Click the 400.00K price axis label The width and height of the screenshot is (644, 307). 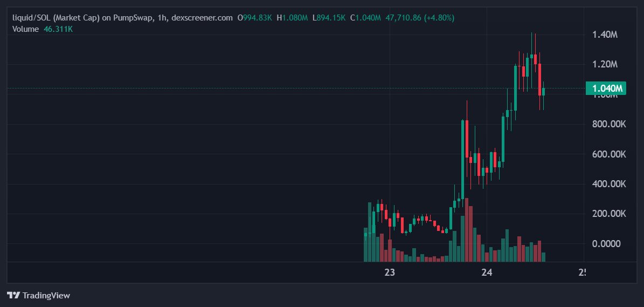click(608, 184)
